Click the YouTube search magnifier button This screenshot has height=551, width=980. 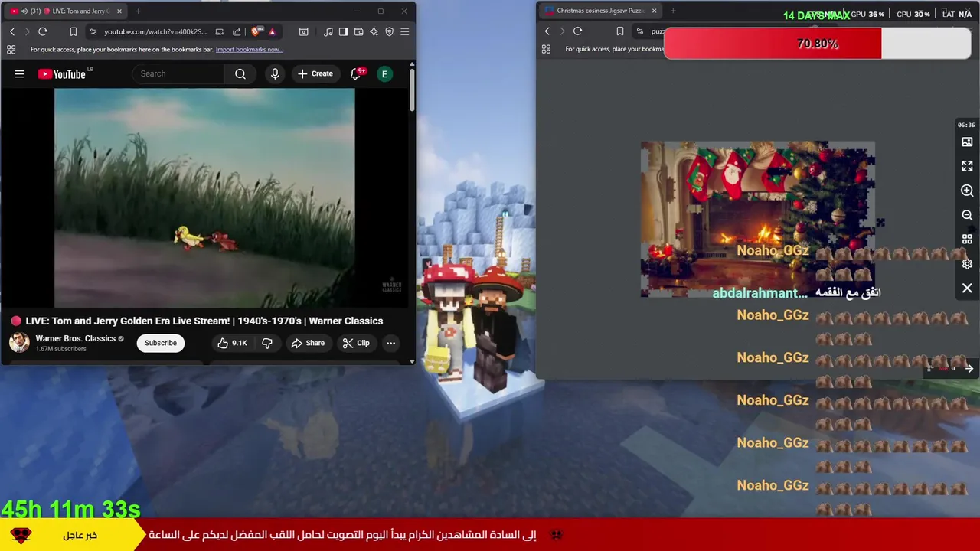point(240,73)
